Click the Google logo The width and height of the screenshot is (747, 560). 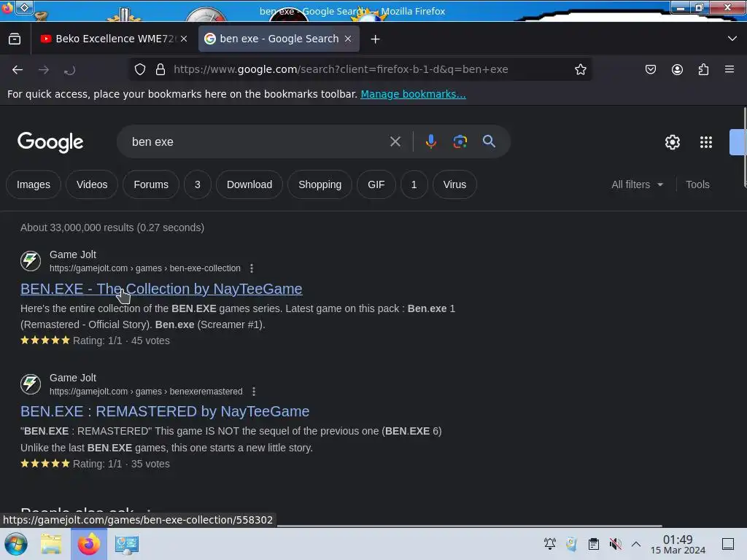50,142
